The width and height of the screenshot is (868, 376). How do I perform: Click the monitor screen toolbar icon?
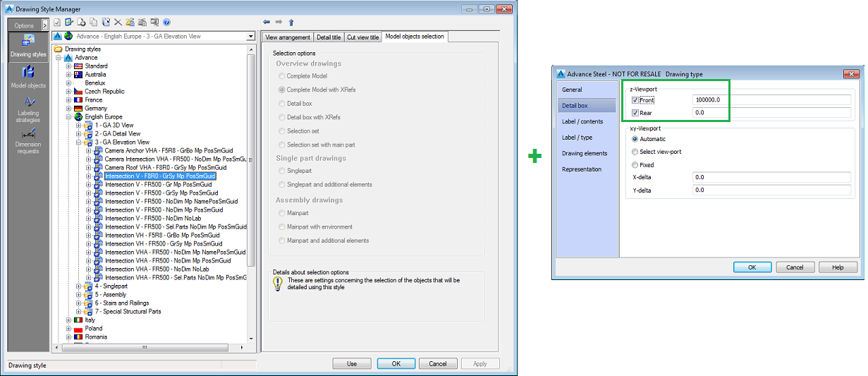(154, 23)
